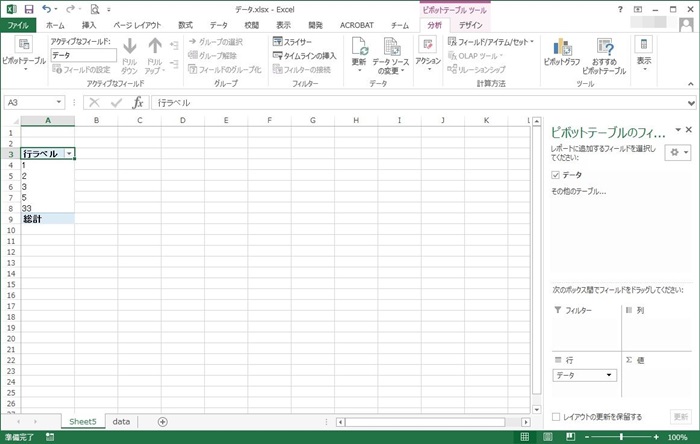
Task: Expand the formula bar
Action: [691, 103]
